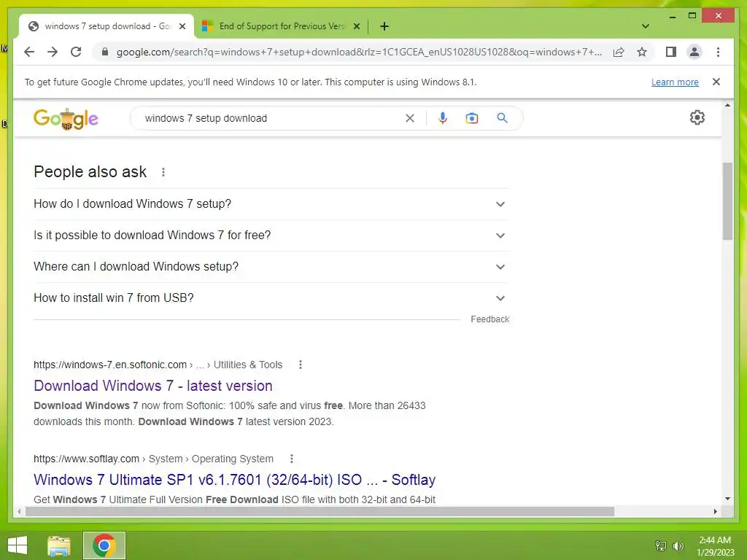Go forward to the next page
This screenshot has height=560, width=747.
pos(53,52)
